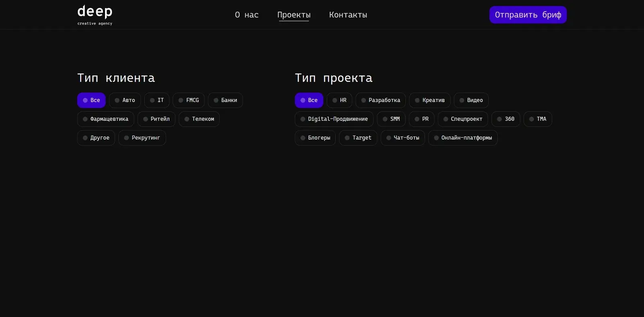Filter clients by IT

tap(157, 100)
